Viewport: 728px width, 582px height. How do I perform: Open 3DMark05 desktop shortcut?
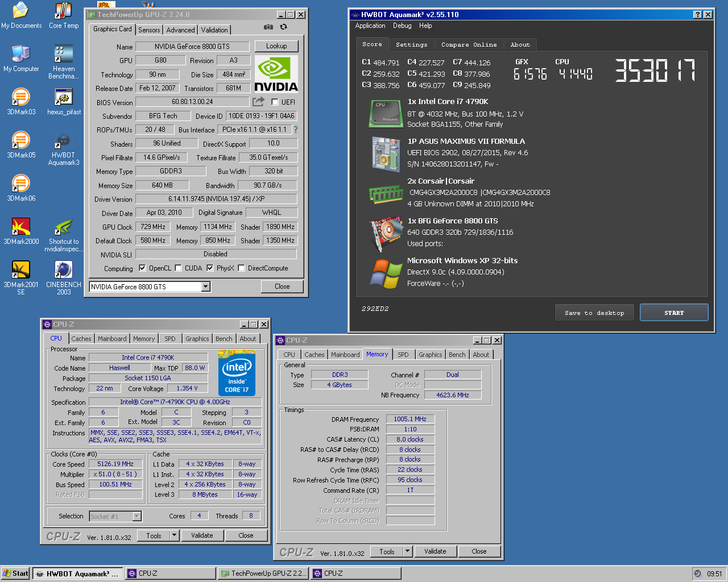point(21,145)
